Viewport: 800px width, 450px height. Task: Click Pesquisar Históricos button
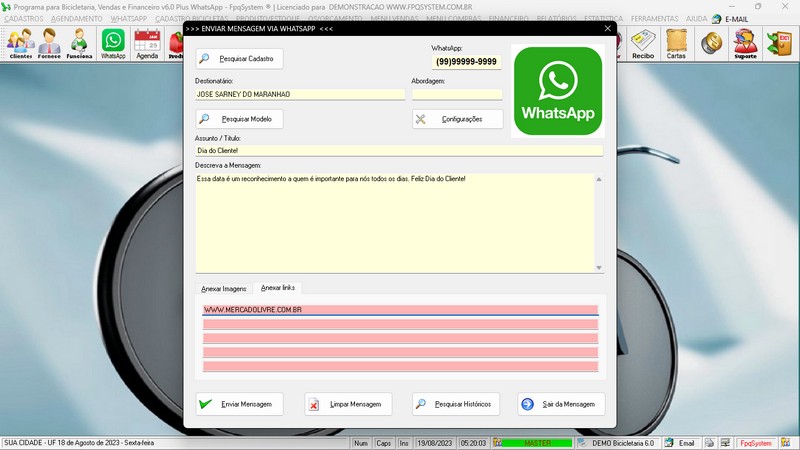(x=456, y=404)
